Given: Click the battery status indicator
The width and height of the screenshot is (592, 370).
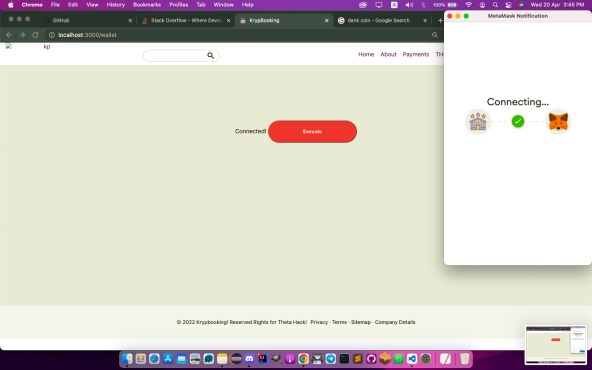Looking at the screenshot, I should [445, 5].
